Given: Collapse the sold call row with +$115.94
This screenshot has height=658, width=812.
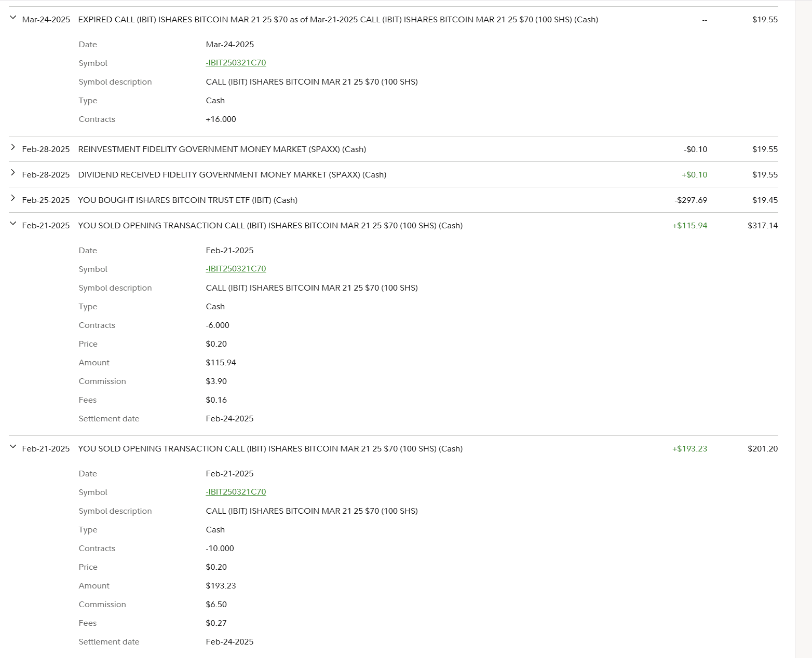Looking at the screenshot, I should click(13, 224).
